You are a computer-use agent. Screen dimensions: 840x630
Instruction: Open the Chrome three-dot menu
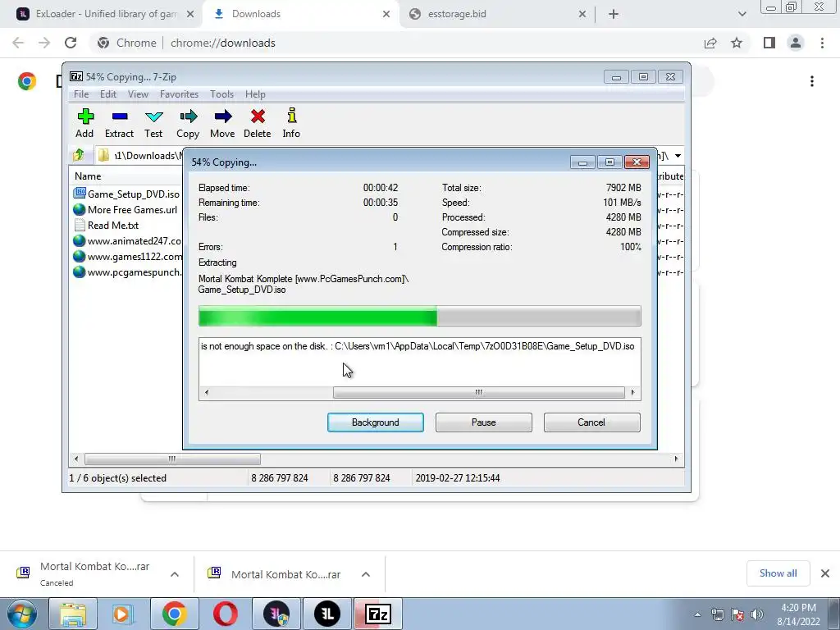pyautogui.click(x=822, y=43)
